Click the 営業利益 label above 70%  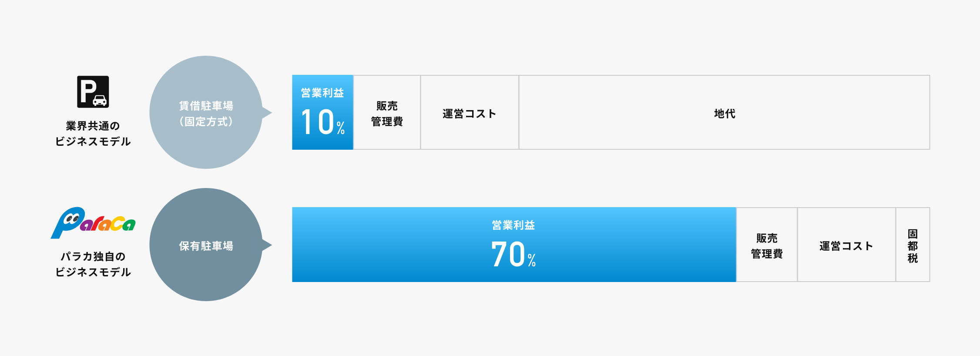point(513,225)
